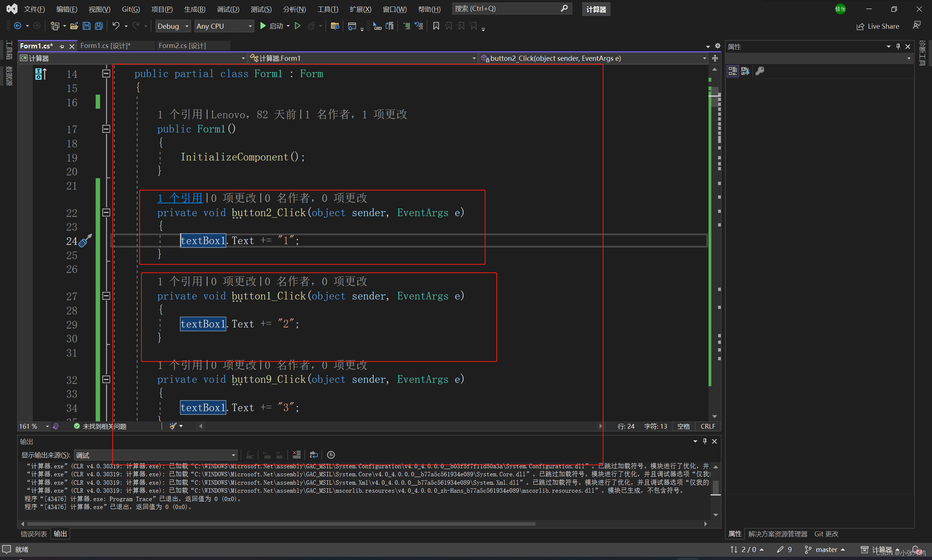Toggle auto-hide pin on Output panel
Screen dimensions: 932x560
click(704, 441)
